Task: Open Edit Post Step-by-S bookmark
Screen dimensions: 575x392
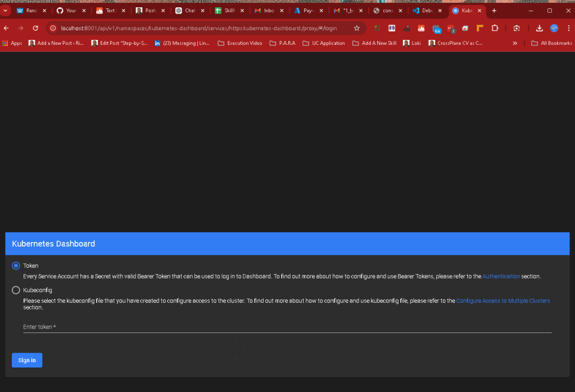Action: 119,43
